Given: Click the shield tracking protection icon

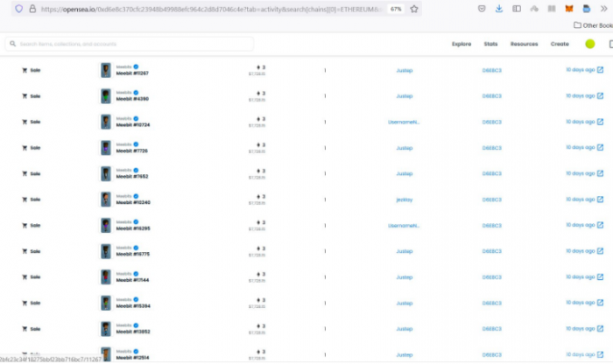Looking at the screenshot, I should click(x=18, y=9).
